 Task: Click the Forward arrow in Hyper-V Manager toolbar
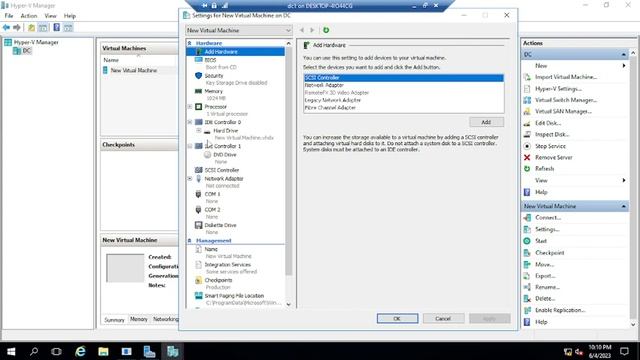17,27
